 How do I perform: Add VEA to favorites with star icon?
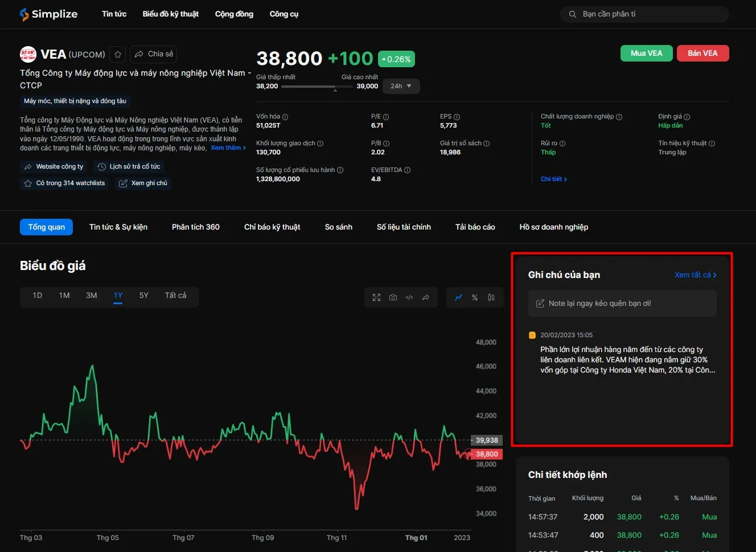click(x=118, y=54)
